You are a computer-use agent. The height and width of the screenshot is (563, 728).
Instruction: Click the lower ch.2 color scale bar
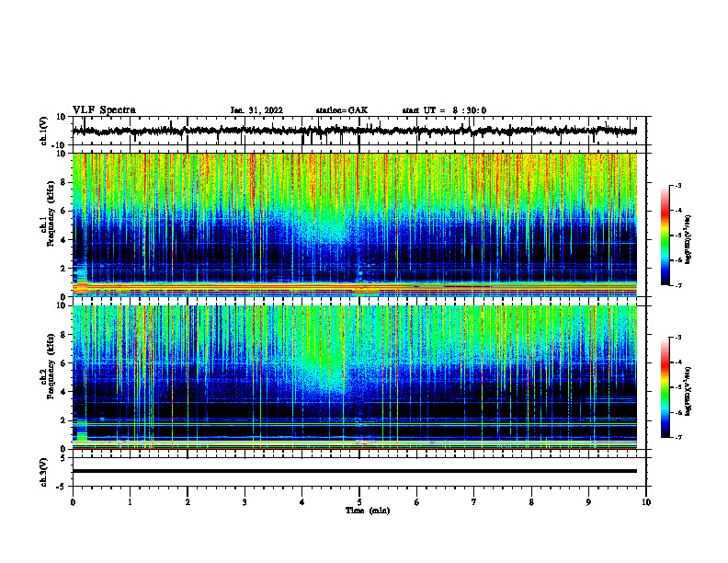[665, 387]
